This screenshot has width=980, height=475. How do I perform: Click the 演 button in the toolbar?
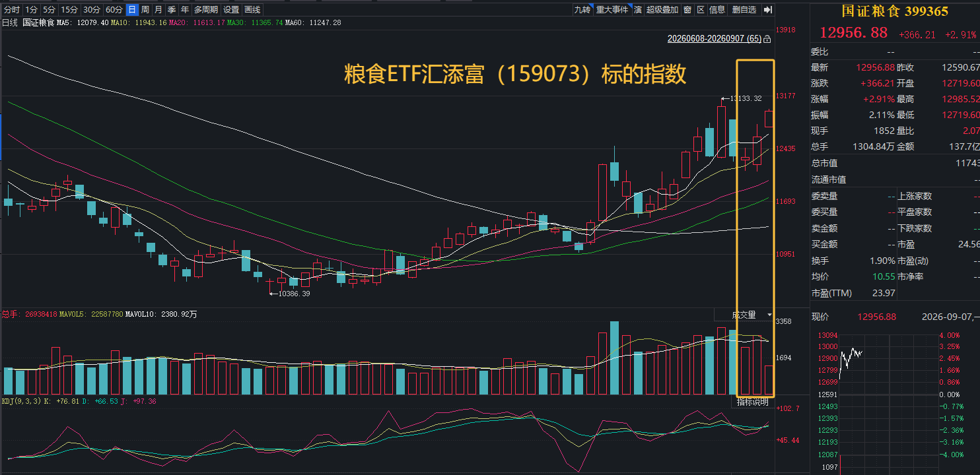tap(638, 10)
